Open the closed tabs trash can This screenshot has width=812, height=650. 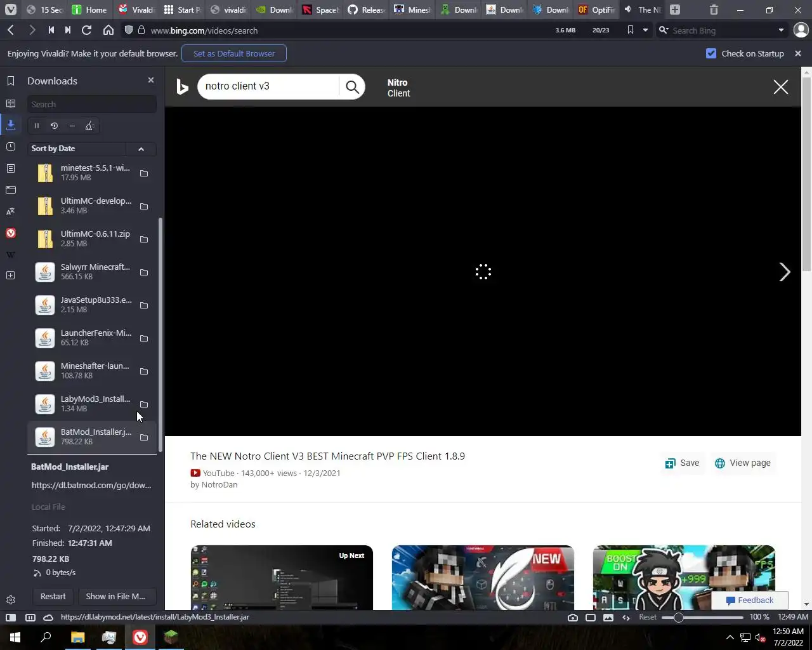[x=714, y=10]
